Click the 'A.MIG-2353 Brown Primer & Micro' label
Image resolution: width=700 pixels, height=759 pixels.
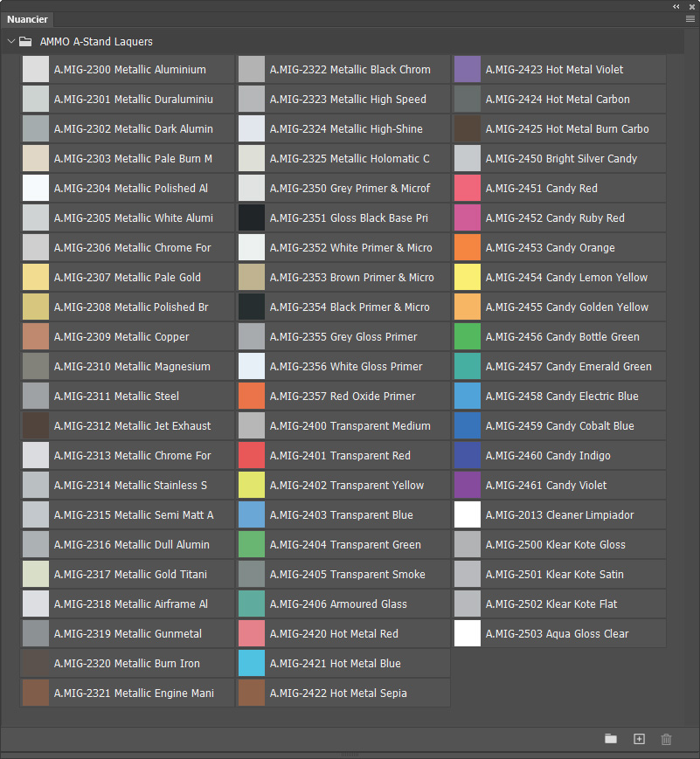351,278
